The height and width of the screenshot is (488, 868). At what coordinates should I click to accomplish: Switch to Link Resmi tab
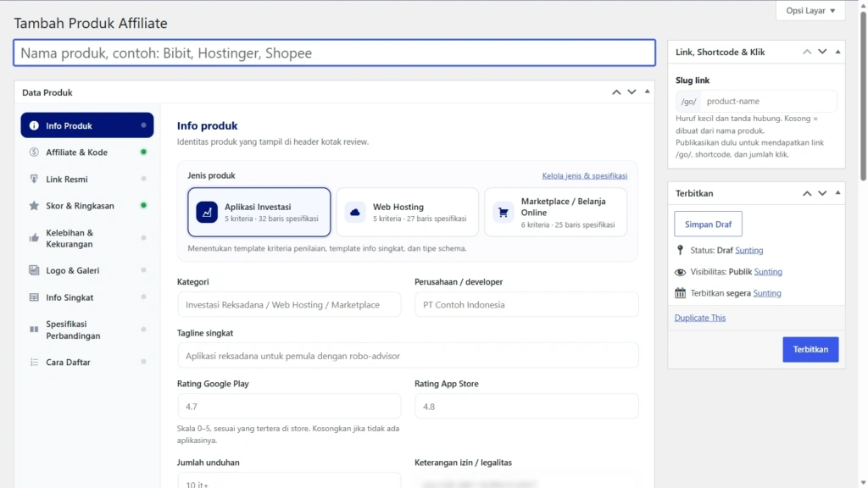pos(87,179)
